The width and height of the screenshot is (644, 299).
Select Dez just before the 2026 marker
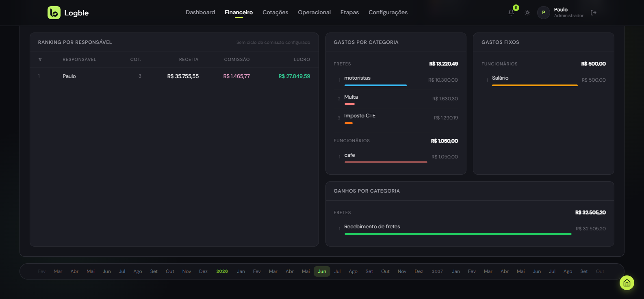[x=204, y=271]
